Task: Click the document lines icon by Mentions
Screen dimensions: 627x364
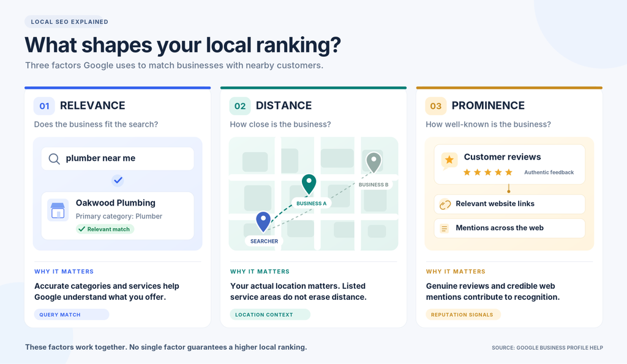Action: (x=445, y=229)
